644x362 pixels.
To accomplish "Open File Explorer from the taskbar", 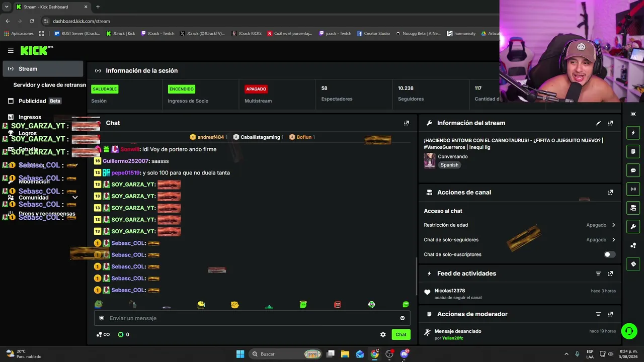I will (x=345, y=354).
